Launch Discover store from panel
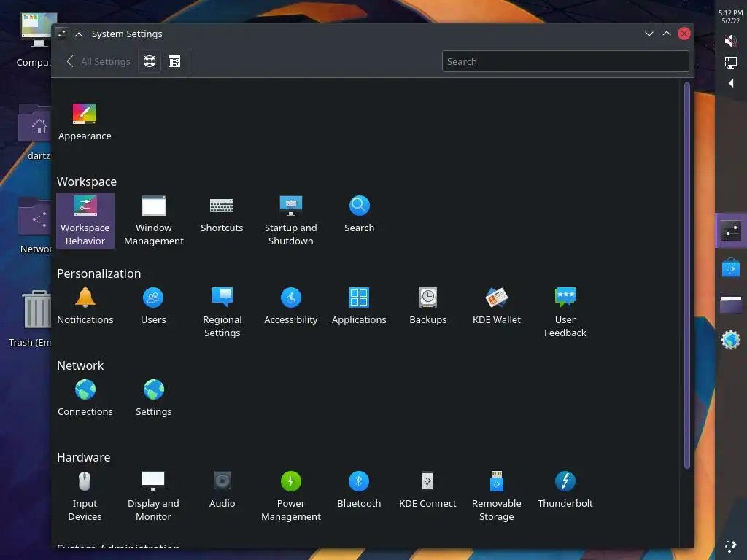Viewport: 747px width, 560px height. [731, 267]
